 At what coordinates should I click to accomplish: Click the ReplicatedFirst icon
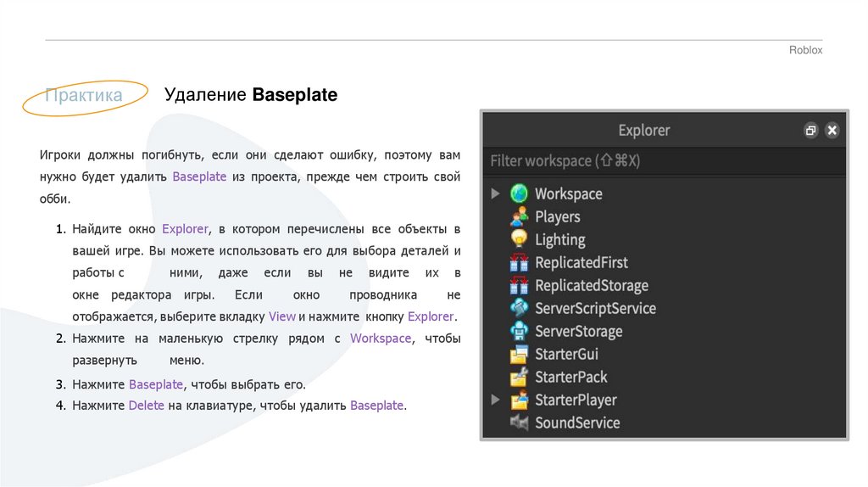[x=519, y=262]
